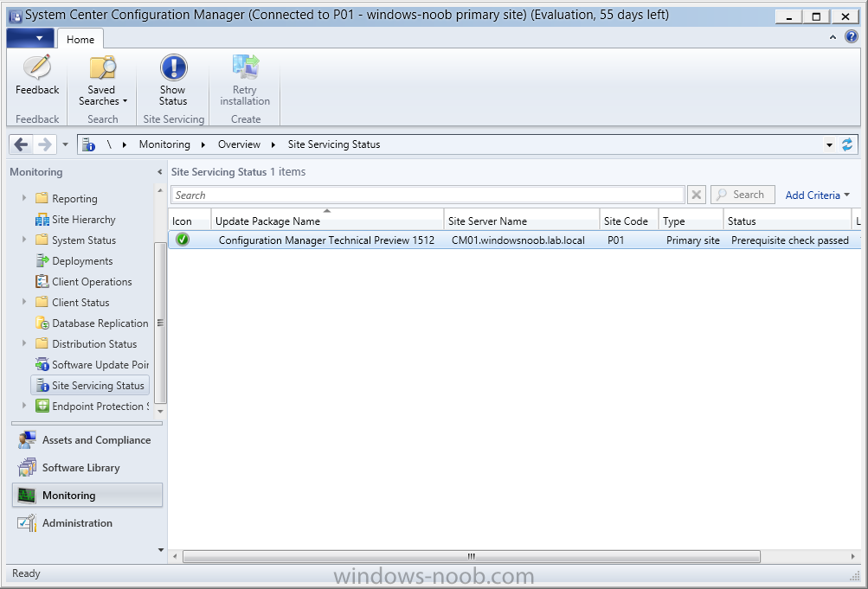Screen dimensions: 868x589
Task: Click the Prerequisite check passed status cell
Action: 790,240
